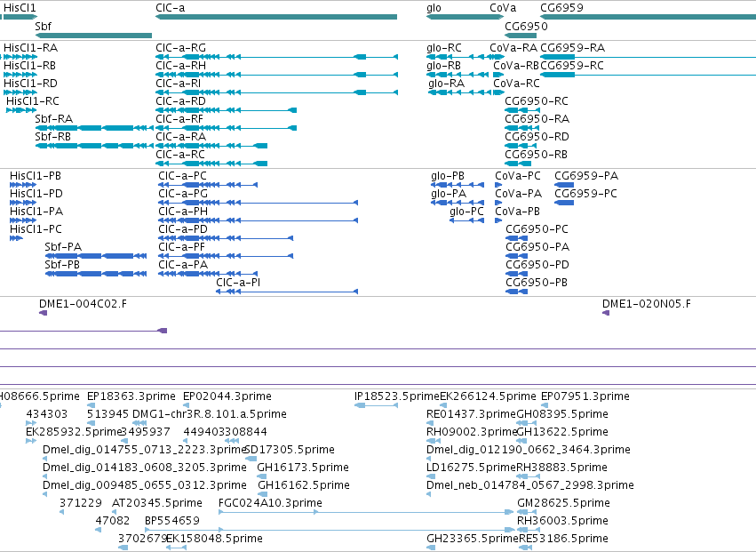Click DMG1-chr3R.8.101.a.5prime label
The width and height of the screenshot is (756, 552).
coord(210,414)
